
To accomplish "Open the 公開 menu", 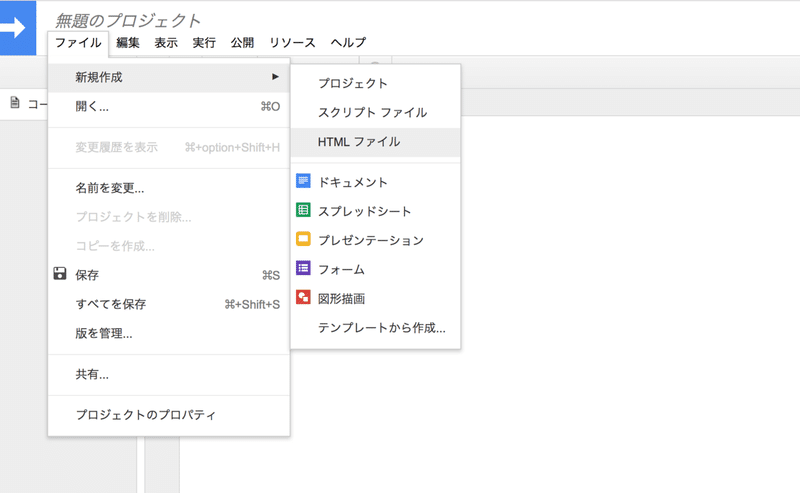I will tap(242, 43).
